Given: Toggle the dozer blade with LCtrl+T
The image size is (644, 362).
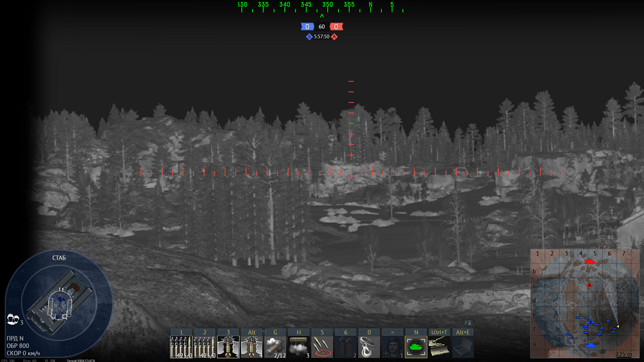Looking at the screenshot, I should point(439,347).
